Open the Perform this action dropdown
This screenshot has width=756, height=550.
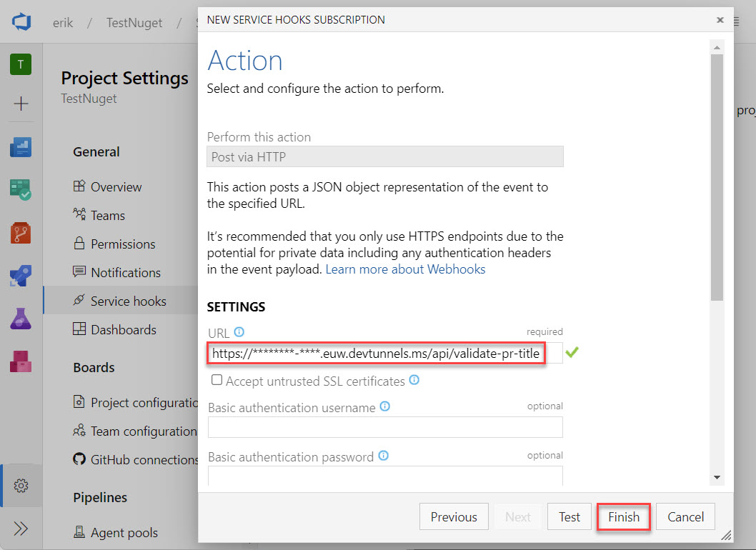pyautogui.click(x=384, y=156)
